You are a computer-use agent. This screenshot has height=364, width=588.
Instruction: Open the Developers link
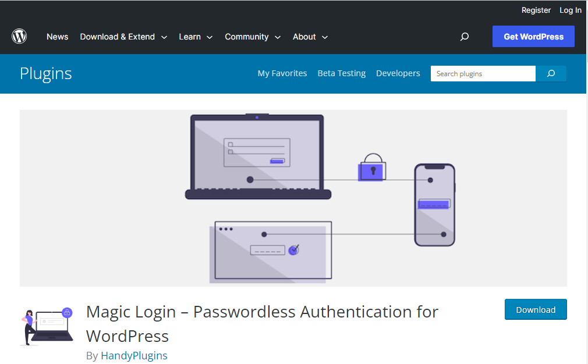pyautogui.click(x=398, y=73)
